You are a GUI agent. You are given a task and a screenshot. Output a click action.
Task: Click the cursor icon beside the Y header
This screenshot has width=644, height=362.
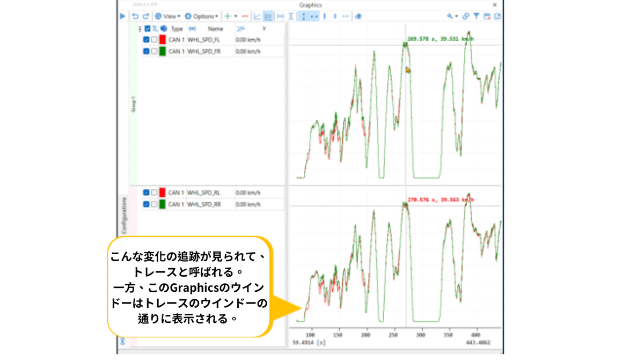[241, 29]
